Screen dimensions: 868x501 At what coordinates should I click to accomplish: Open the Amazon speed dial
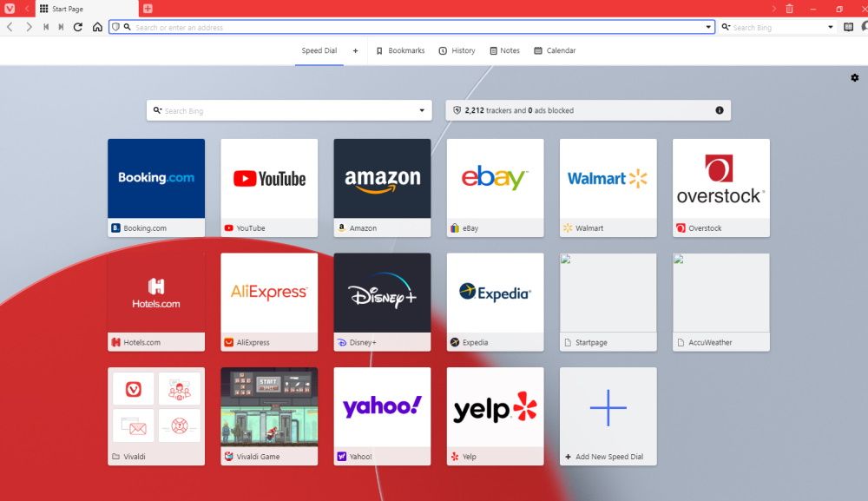tap(382, 188)
